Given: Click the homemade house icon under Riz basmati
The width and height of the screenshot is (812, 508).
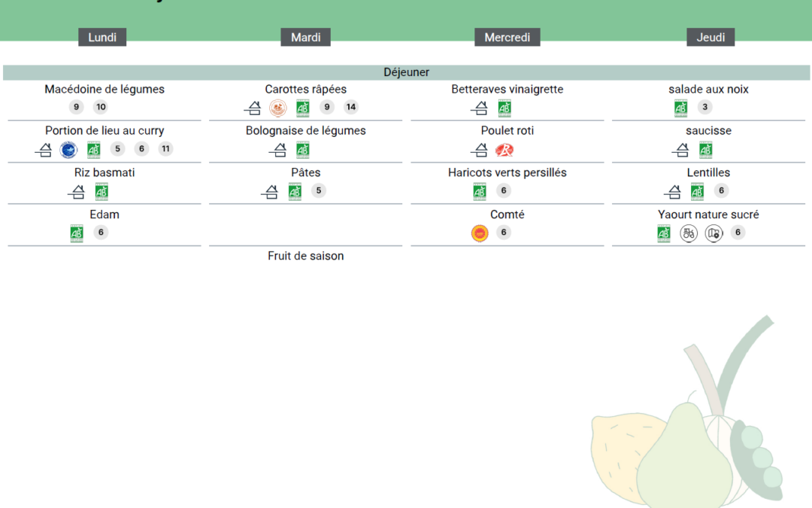Looking at the screenshot, I should [77, 192].
